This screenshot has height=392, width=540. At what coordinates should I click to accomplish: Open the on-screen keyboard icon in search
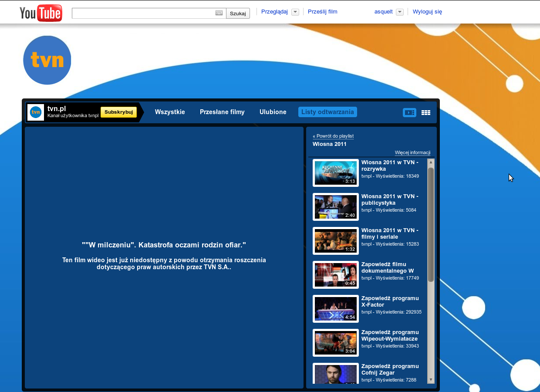pyautogui.click(x=219, y=13)
